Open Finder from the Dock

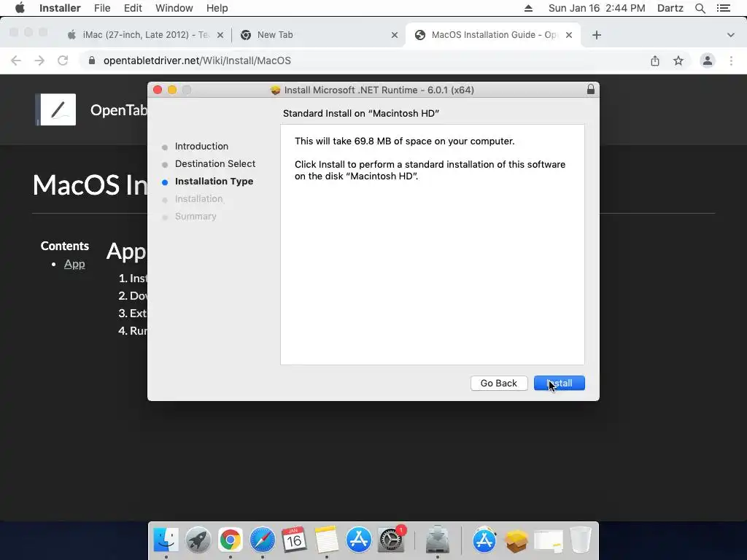(x=166, y=540)
